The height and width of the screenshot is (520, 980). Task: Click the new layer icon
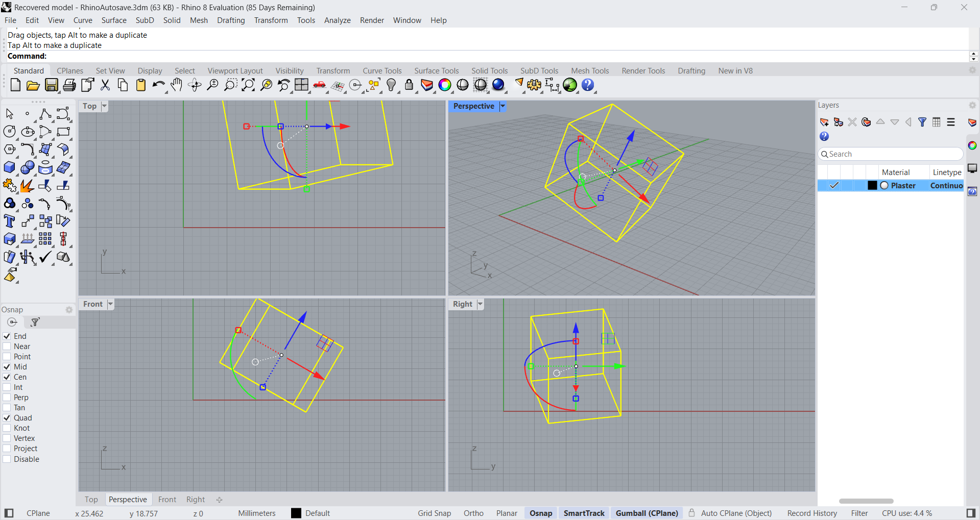click(x=824, y=122)
